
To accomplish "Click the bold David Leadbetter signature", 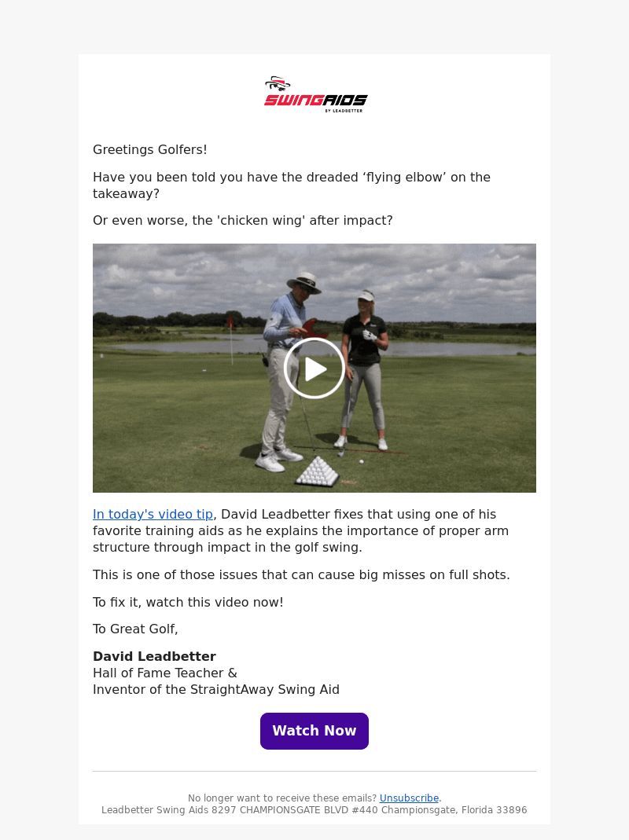I will tap(154, 656).
